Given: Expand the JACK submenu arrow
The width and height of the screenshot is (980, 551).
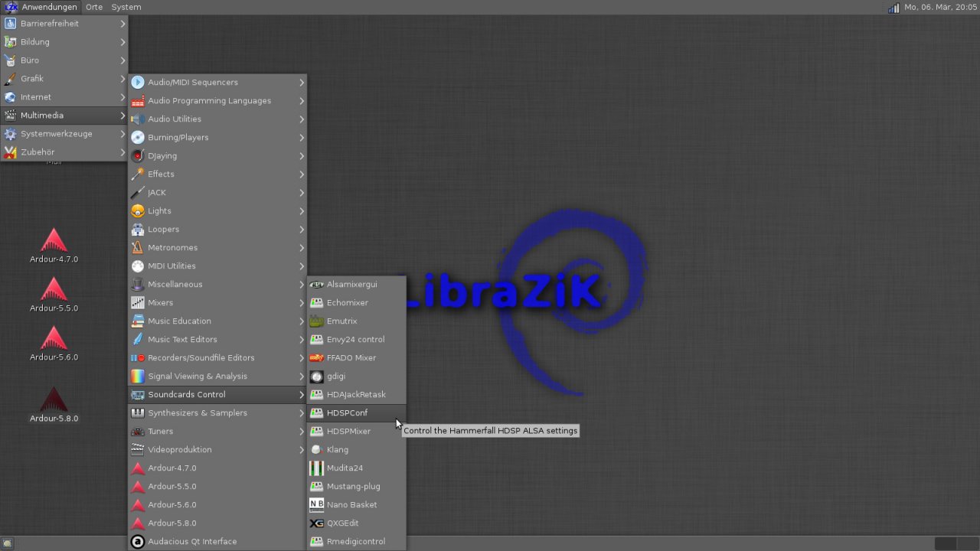Looking at the screenshot, I should [302, 192].
